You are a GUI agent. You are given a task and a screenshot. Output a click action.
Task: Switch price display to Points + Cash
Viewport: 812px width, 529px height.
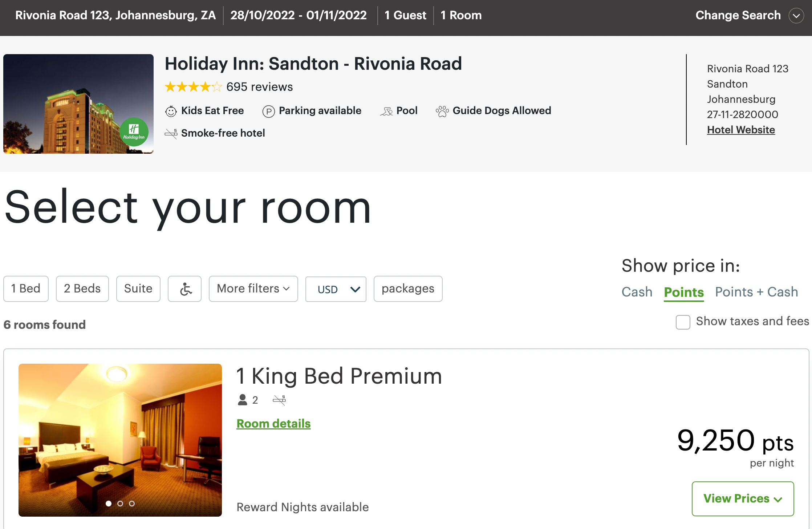756,292
